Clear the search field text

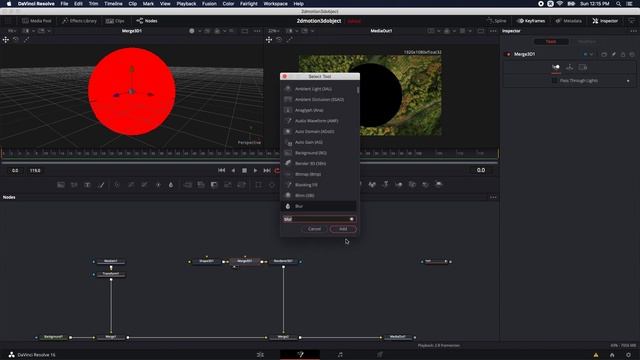[352, 219]
